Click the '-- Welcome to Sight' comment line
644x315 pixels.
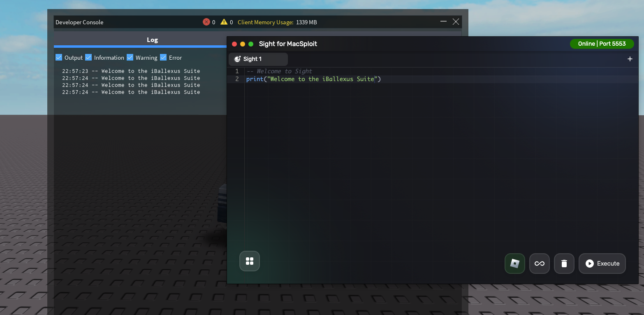pyautogui.click(x=279, y=71)
